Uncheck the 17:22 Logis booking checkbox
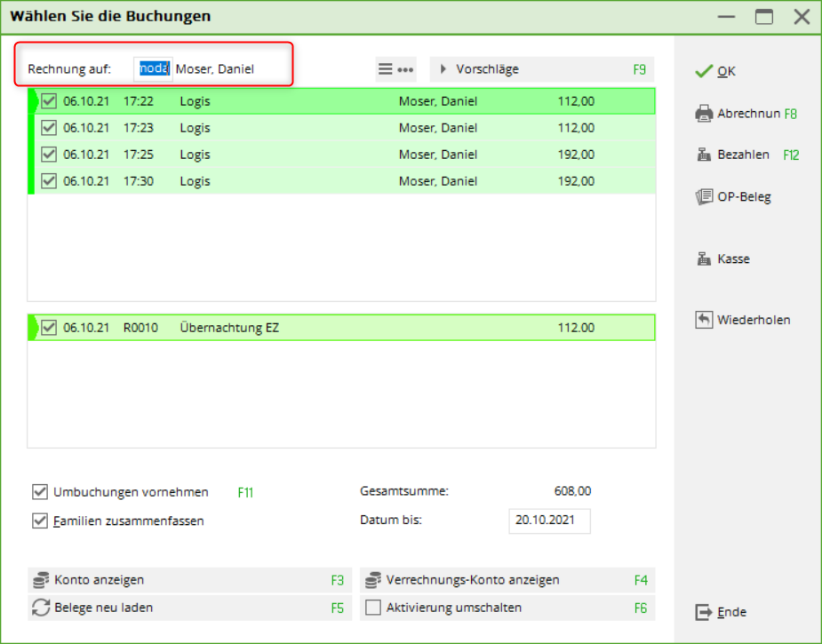The image size is (822, 644). click(49, 101)
